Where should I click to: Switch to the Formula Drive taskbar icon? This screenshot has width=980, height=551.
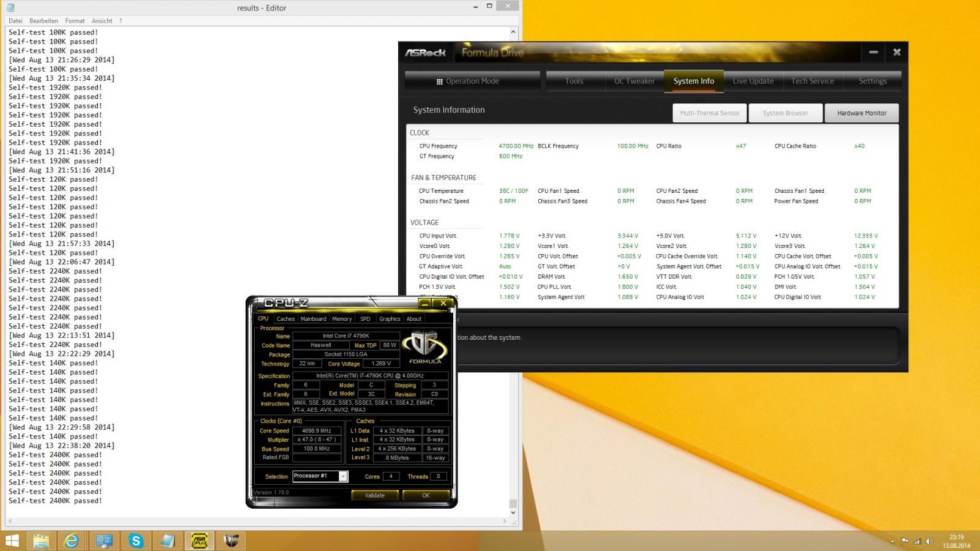coord(232,541)
